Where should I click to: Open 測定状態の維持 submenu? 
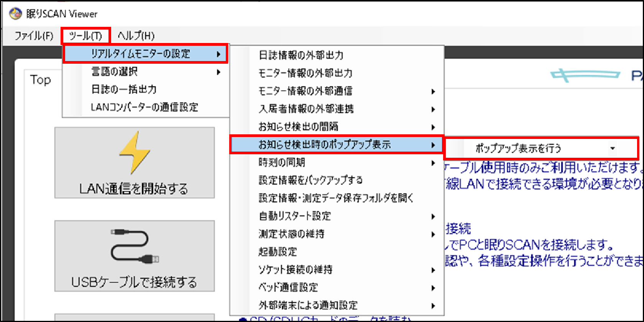tap(337, 234)
